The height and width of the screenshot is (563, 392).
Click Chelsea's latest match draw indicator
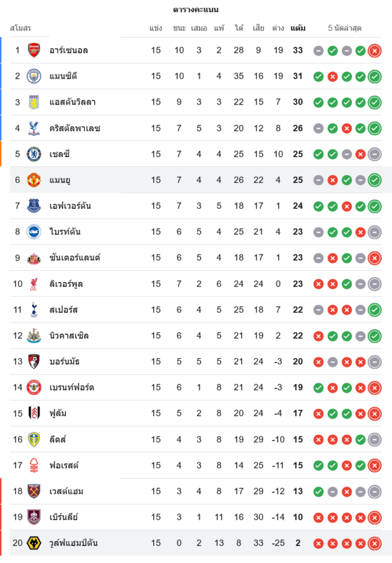click(375, 154)
